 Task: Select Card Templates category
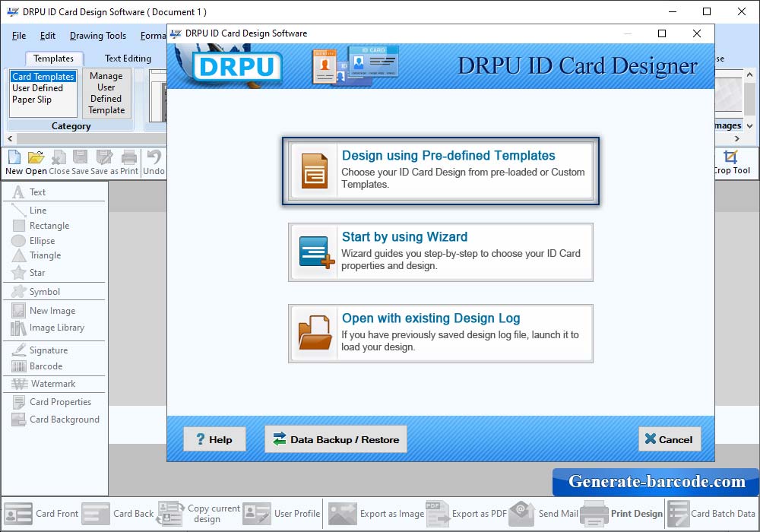(x=43, y=77)
